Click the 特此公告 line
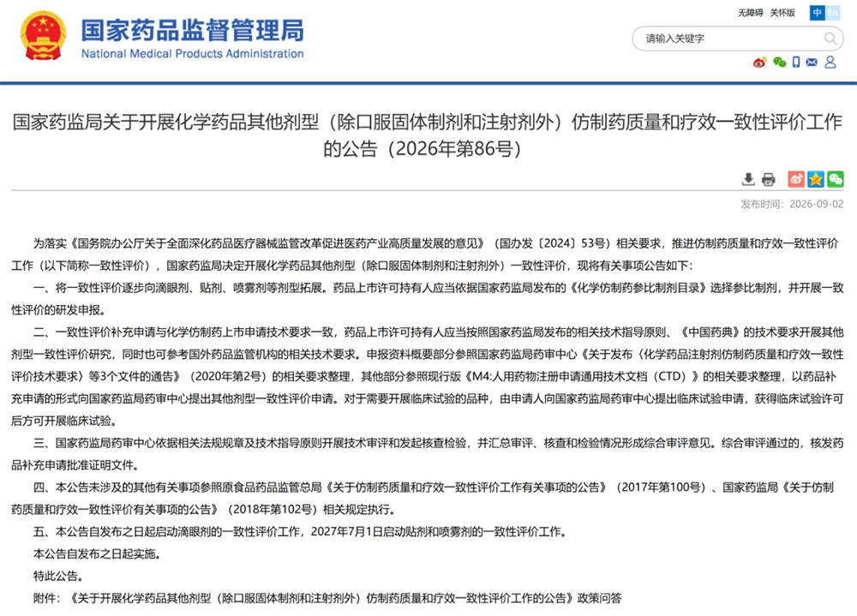The height and width of the screenshot is (616, 857). (58, 576)
